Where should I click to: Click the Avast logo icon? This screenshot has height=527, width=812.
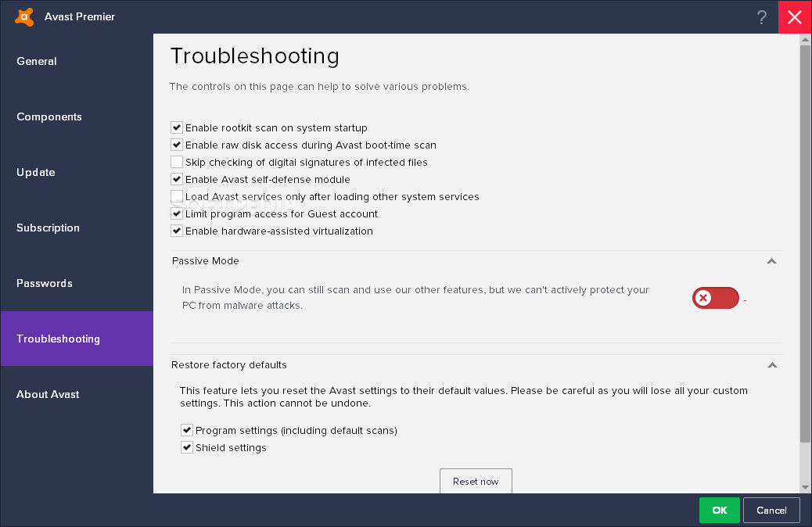(x=24, y=16)
